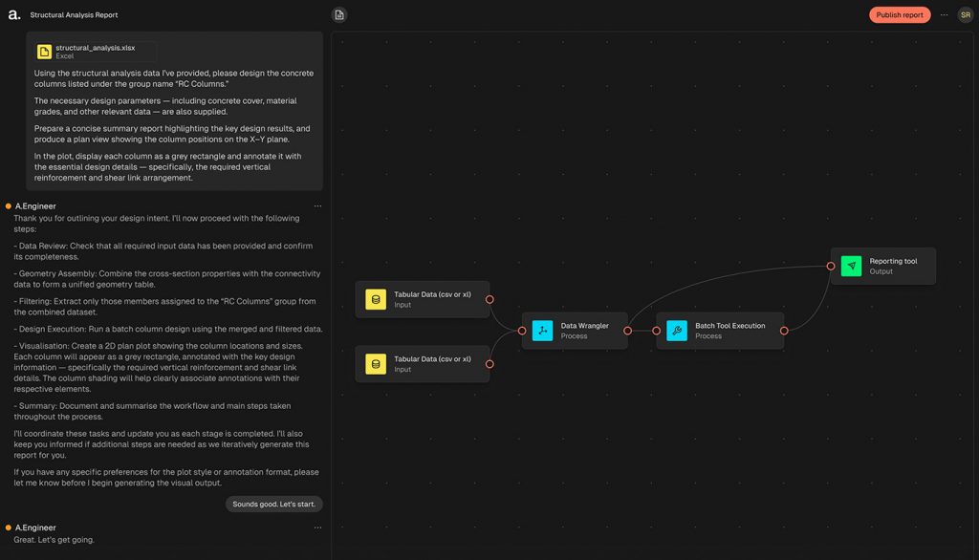Image resolution: width=979 pixels, height=560 pixels.
Task: Click the Reporting tool input port
Action: click(831, 266)
